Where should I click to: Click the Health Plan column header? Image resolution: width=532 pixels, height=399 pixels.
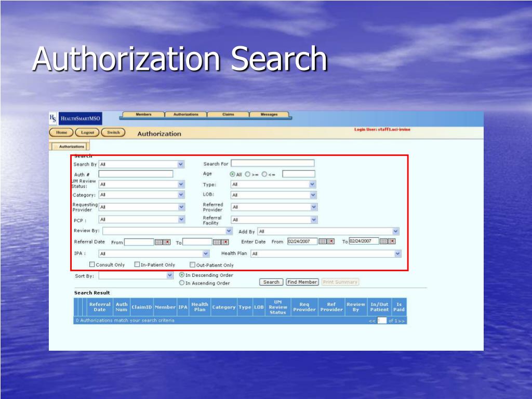(x=199, y=307)
